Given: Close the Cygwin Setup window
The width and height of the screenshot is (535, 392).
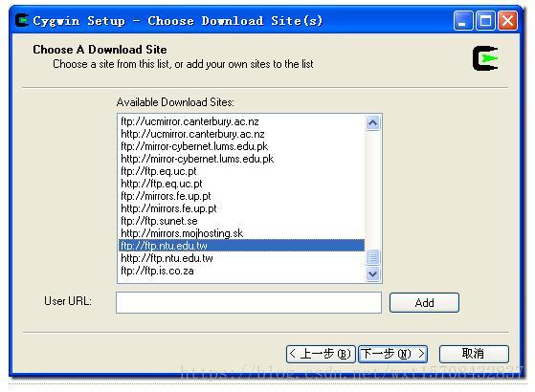Looking at the screenshot, I should [507, 21].
